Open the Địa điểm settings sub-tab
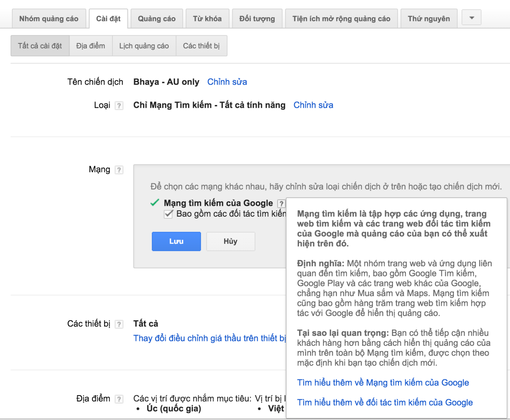 pyautogui.click(x=91, y=45)
